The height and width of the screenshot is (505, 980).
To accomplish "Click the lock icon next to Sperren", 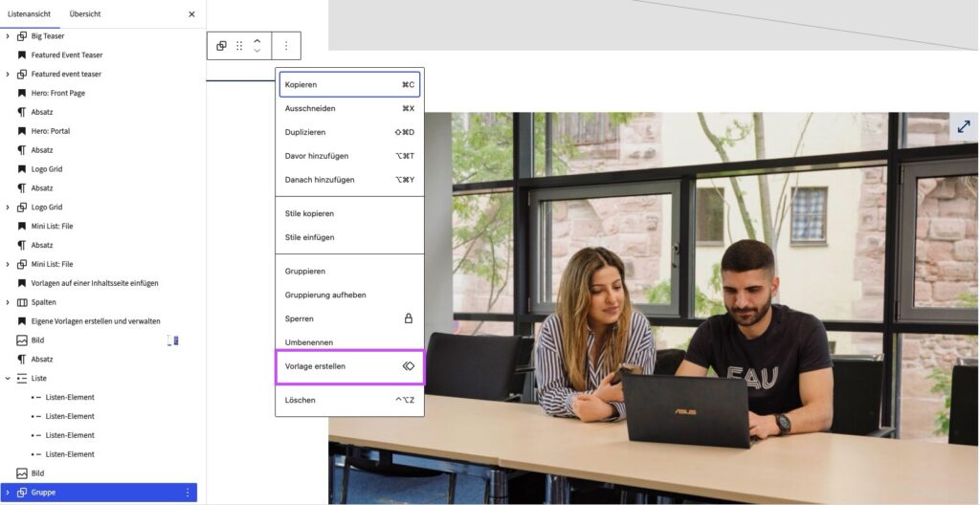I will click(408, 318).
